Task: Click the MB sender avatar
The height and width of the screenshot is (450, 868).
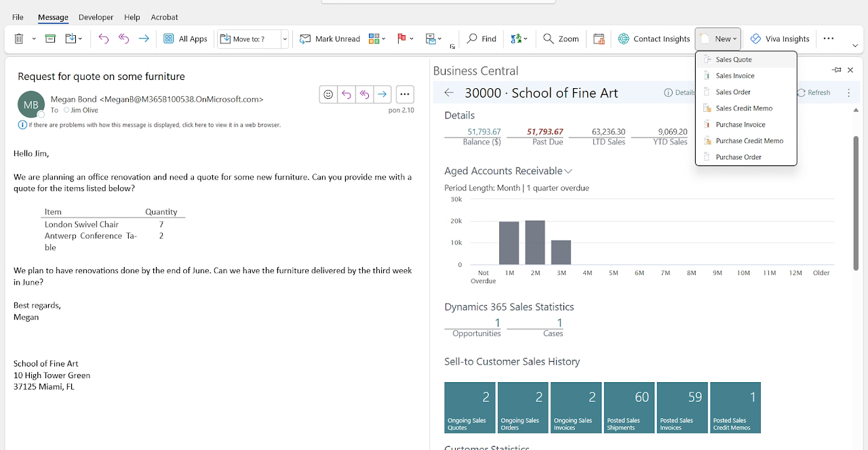Action: tap(31, 104)
